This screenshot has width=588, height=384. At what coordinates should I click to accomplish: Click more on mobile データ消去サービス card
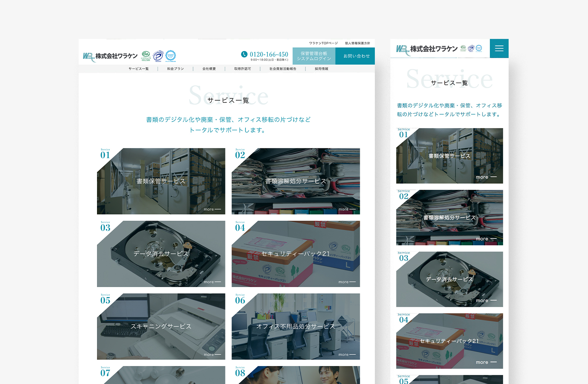[486, 300]
